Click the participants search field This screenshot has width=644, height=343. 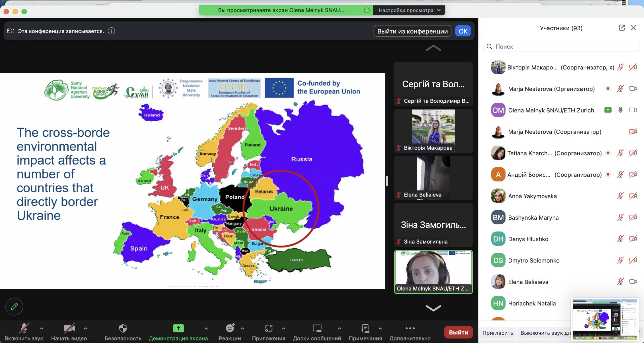point(561,46)
